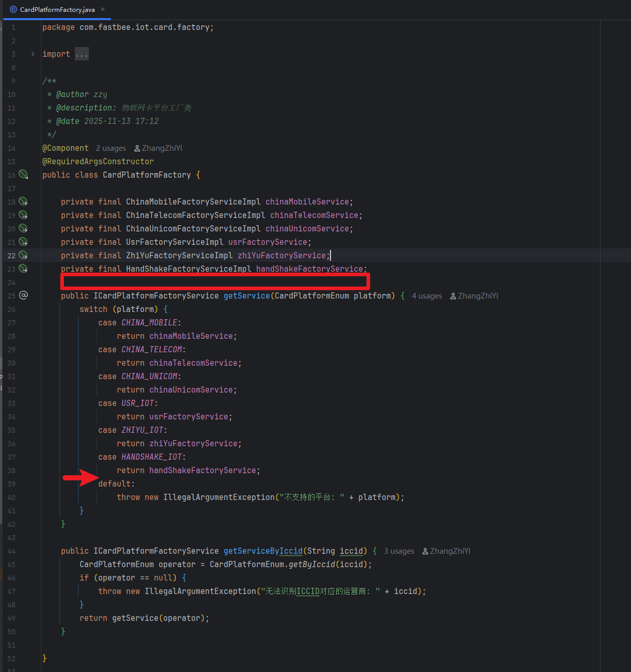
Task: Open the 4 usages hint for getService
Action: pyautogui.click(x=427, y=296)
